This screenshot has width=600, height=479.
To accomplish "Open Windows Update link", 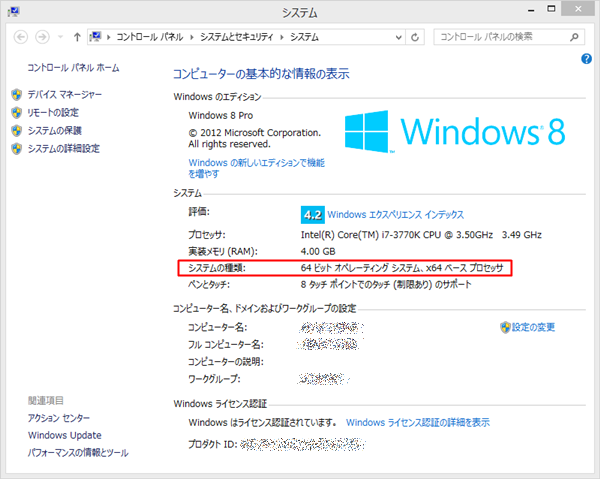I will [65, 435].
